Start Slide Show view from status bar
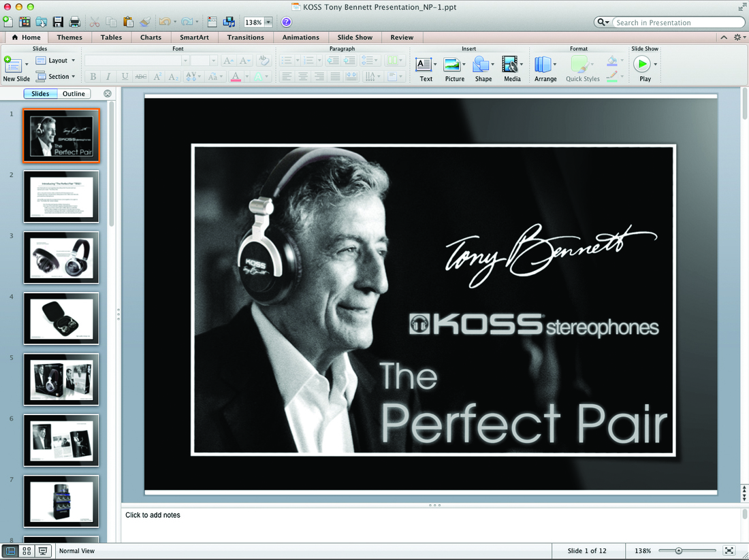The image size is (749, 560). click(x=43, y=551)
